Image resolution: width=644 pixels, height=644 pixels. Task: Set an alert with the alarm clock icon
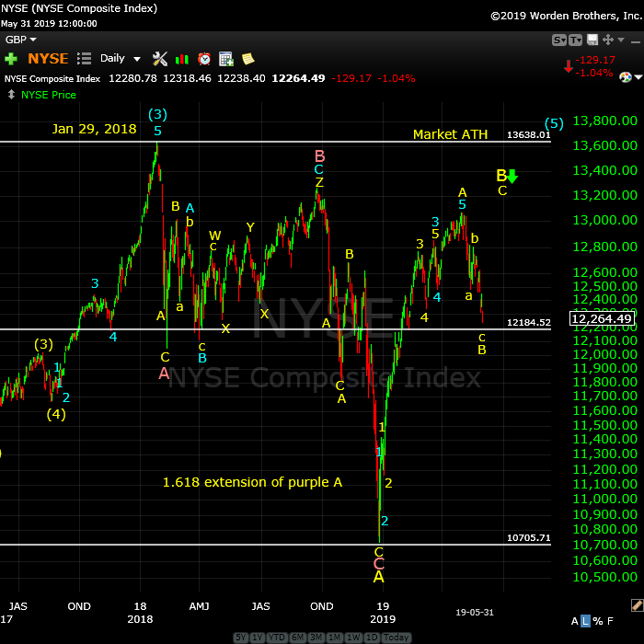pyautogui.click(x=204, y=59)
